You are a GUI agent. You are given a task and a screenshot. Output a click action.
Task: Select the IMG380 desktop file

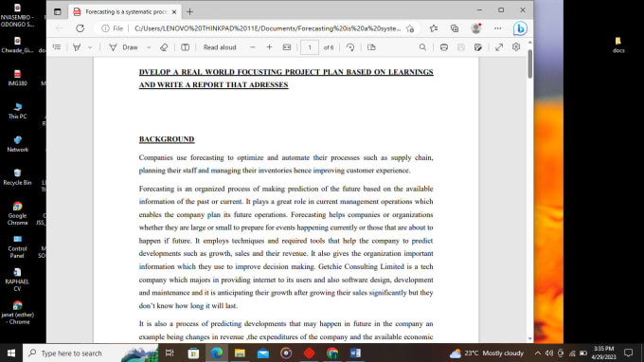tap(17, 78)
